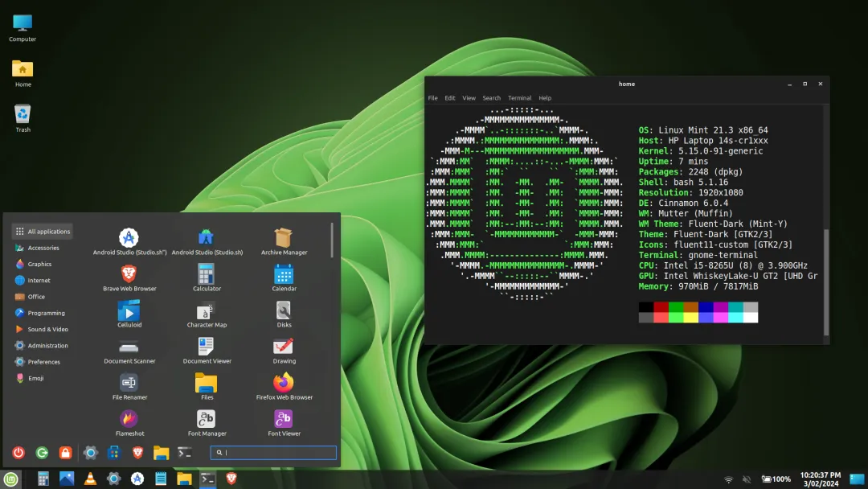868x489 pixels.
Task: Click the red color block in neofetch palette
Action: (x=661, y=307)
